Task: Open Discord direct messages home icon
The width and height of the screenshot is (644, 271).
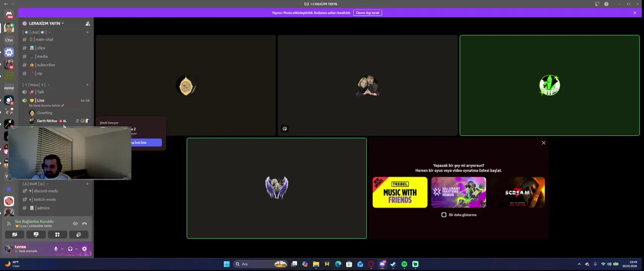Action: coord(9,14)
